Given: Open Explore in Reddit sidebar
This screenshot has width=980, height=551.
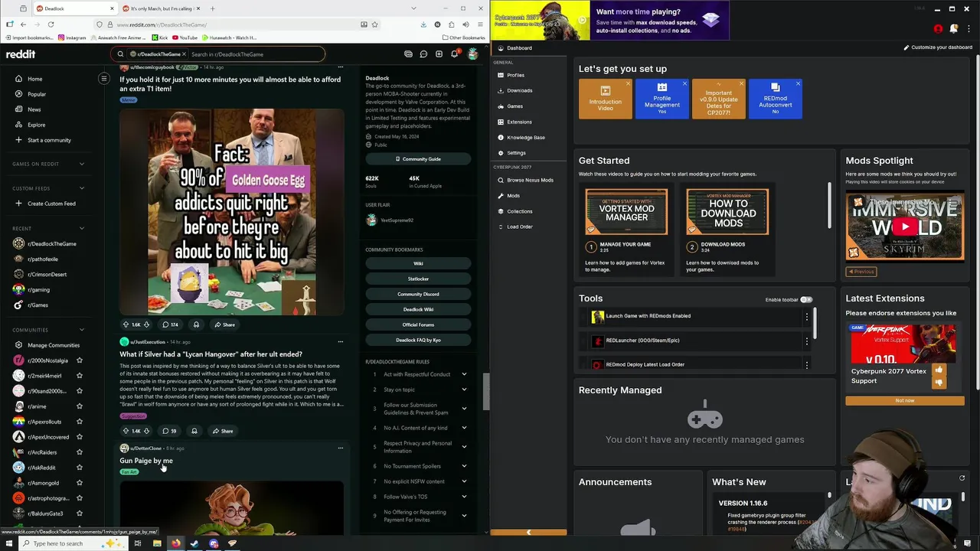Looking at the screenshot, I should coord(36,125).
